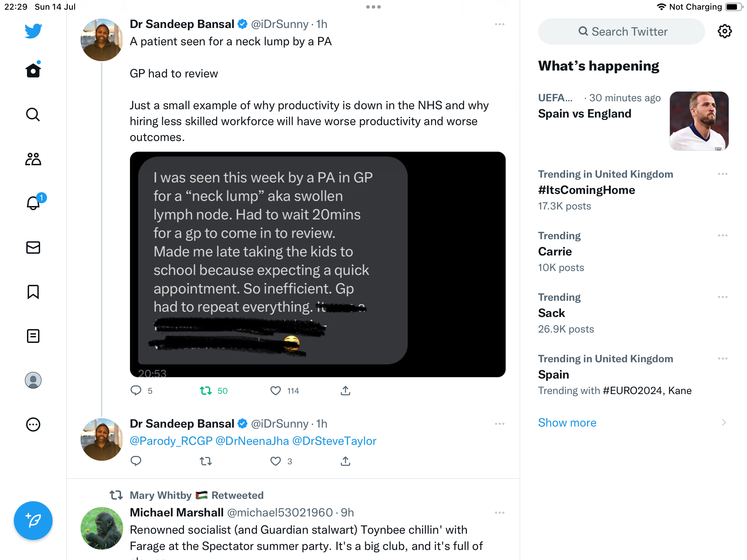Open more options for Michael Marshall's tweet
This screenshot has height=560, width=747.
(x=500, y=513)
